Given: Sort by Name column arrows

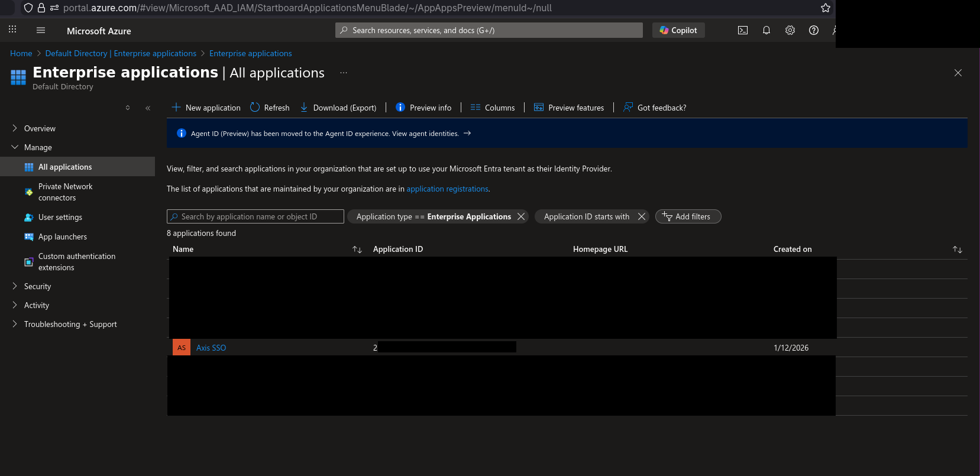Looking at the screenshot, I should tap(357, 250).
